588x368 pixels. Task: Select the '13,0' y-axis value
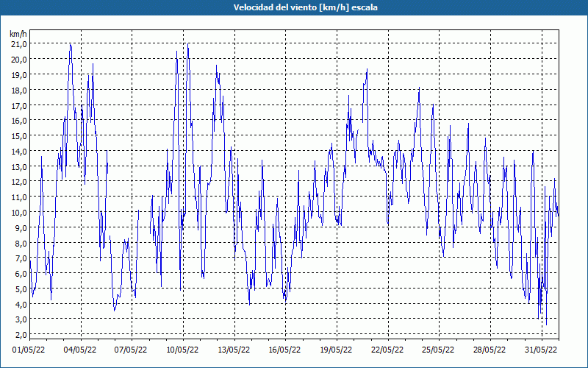pyautogui.click(x=20, y=167)
